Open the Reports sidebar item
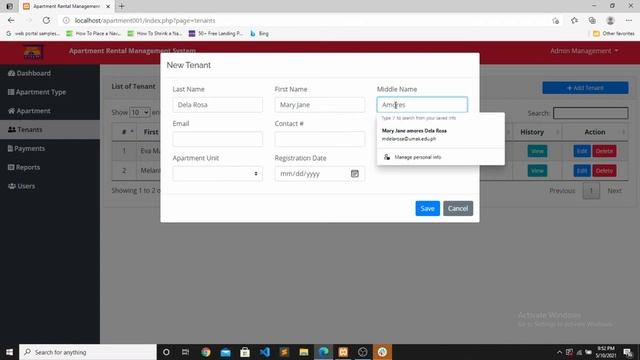This screenshot has height=360, width=640. [24, 167]
